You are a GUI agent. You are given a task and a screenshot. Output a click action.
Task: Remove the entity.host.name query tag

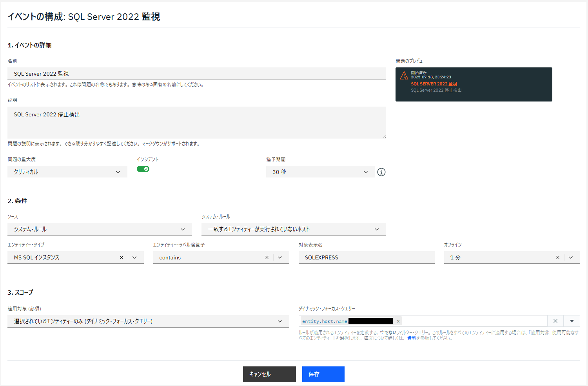point(398,321)
